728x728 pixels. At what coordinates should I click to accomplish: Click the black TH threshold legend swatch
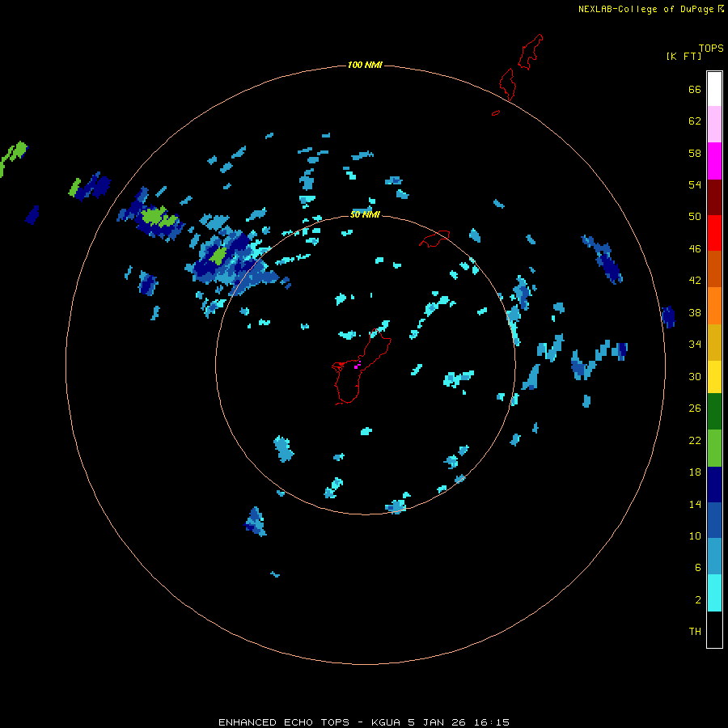pos(714,629)
